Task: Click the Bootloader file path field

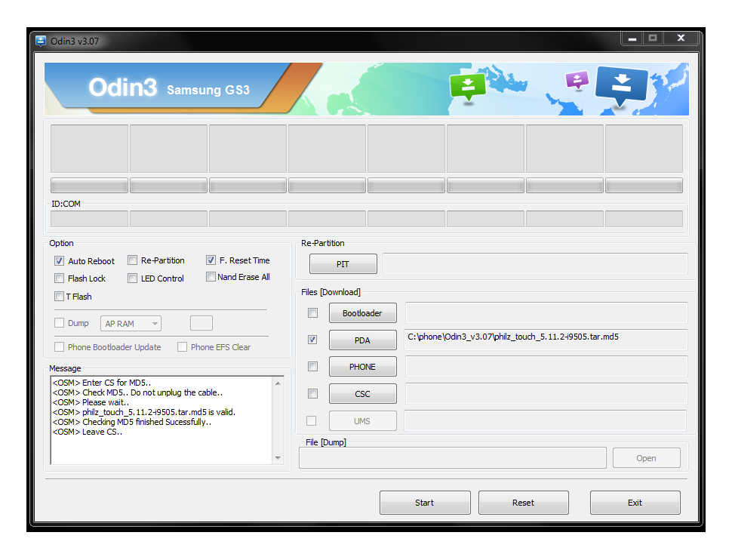Action: point(546,313)
